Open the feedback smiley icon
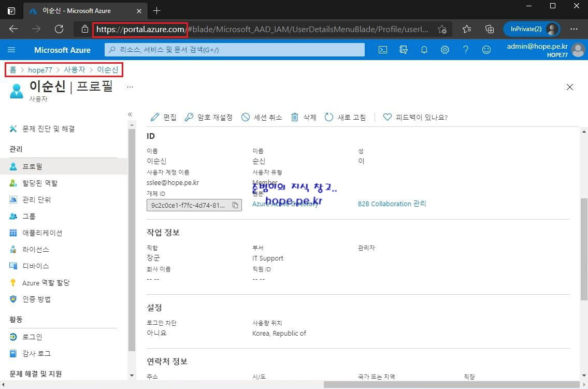588x389 pixels. pyautogui.click(x=486, y=50)
